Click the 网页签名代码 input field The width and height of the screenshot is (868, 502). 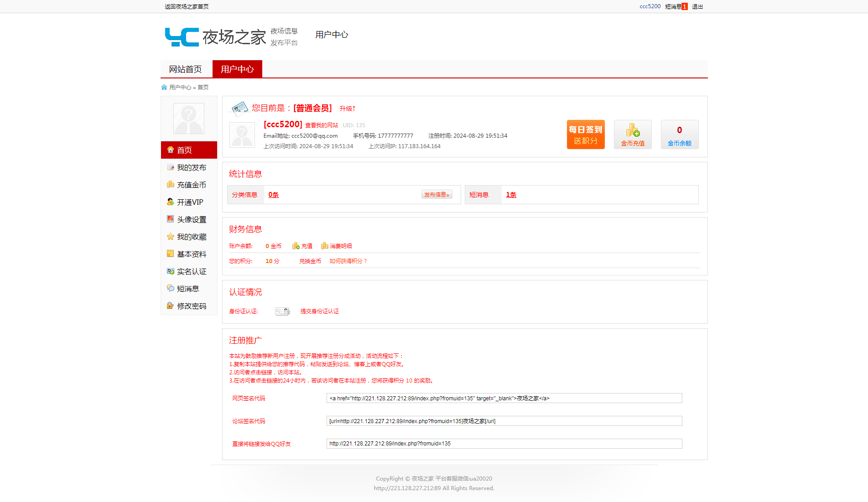[x=504, y=398]
